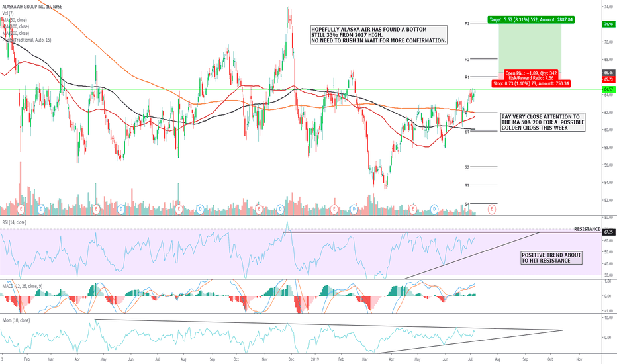Viewport: 617px width, 364px height.
Task: Click the earnings marker in late July 2018
Action: [179, 209]
